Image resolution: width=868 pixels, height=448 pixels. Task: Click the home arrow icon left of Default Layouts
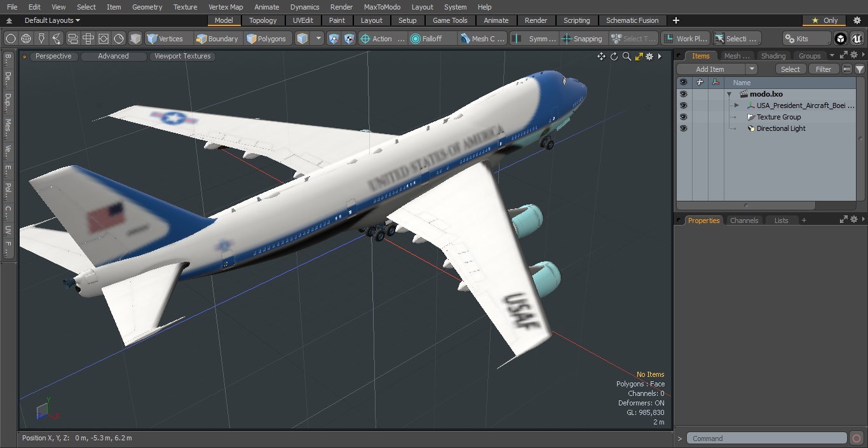10,21
